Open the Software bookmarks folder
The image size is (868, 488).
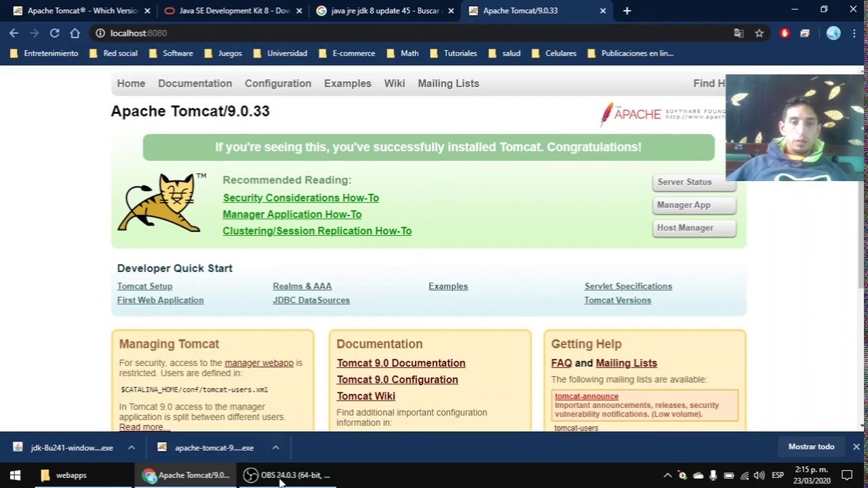[171, 53]
